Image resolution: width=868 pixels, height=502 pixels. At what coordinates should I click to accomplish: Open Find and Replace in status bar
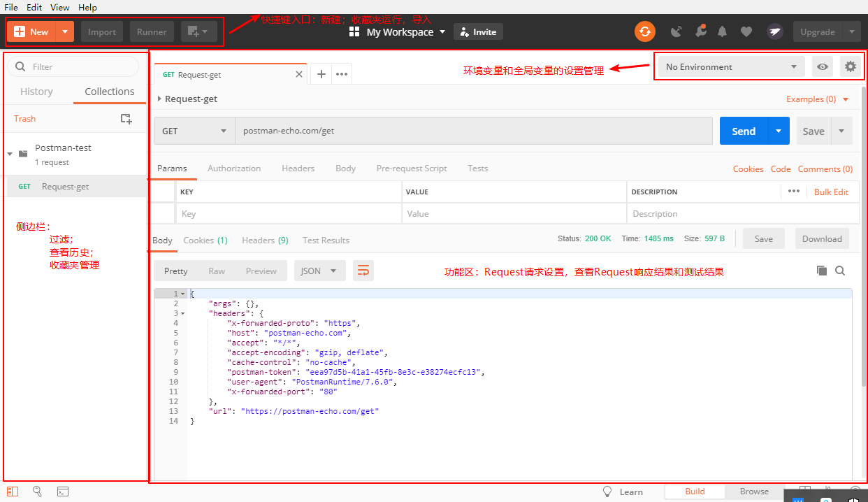pos(38,492)
